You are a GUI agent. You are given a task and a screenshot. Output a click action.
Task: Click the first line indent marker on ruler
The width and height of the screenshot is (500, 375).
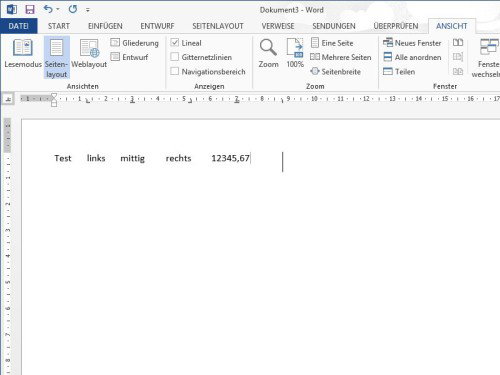pyautogui.click(x=54, y=96)
